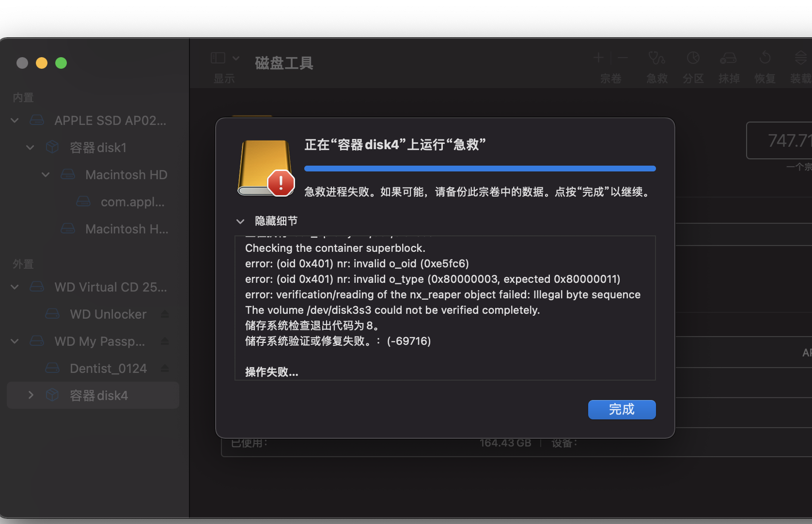The width and height of the screenshot is (812, 524).
Task: Collapse the WD Virtual CD entry
Action: 15,287
